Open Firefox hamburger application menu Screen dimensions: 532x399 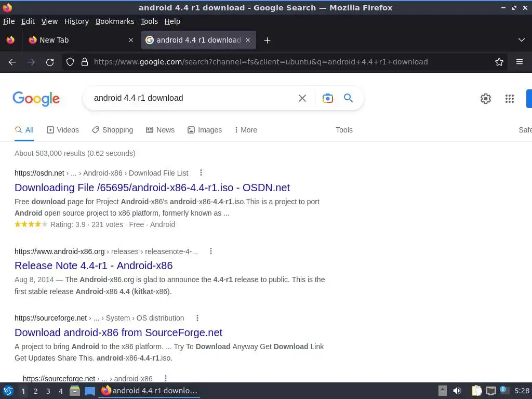[x=520, y=62]
